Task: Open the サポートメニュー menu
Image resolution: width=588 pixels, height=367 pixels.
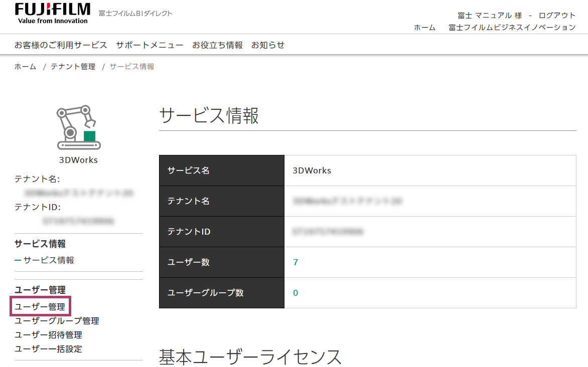Action: [150, 45]
